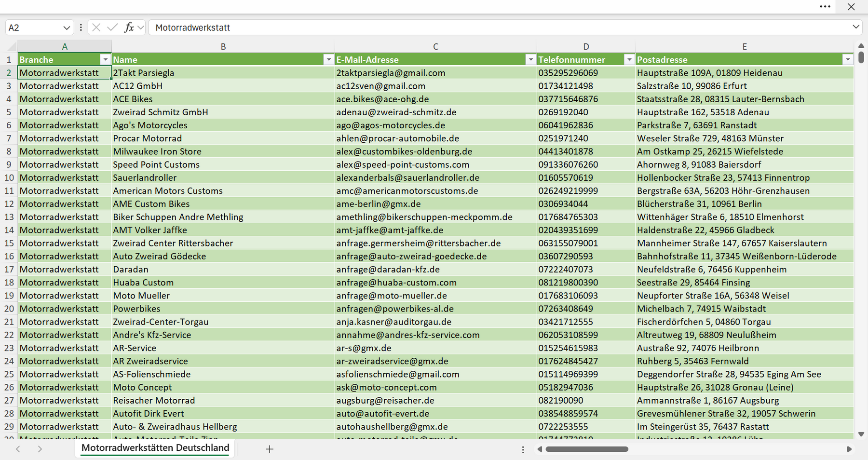Confirm the formula bar entry with checkmark

coord(112,27)
